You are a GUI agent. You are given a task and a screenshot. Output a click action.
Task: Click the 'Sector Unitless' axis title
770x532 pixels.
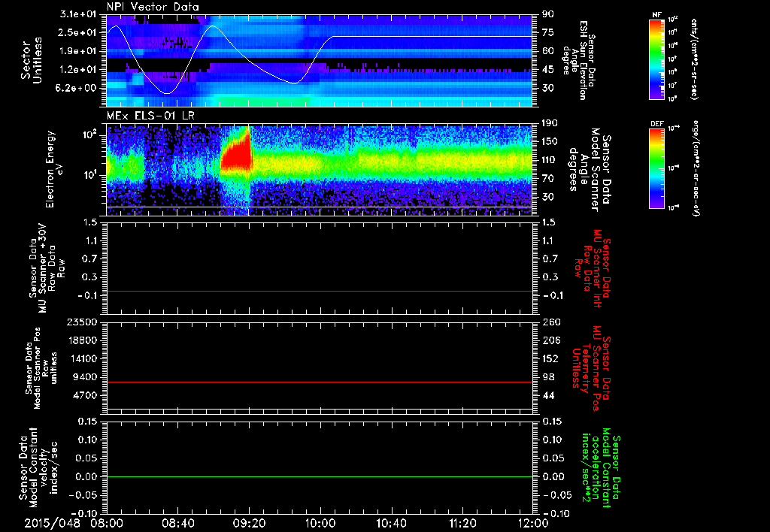tap(32, 60)
